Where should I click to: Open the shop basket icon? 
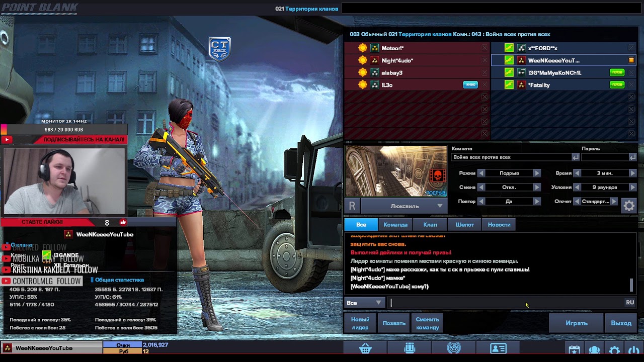click(x=365, y=348)
